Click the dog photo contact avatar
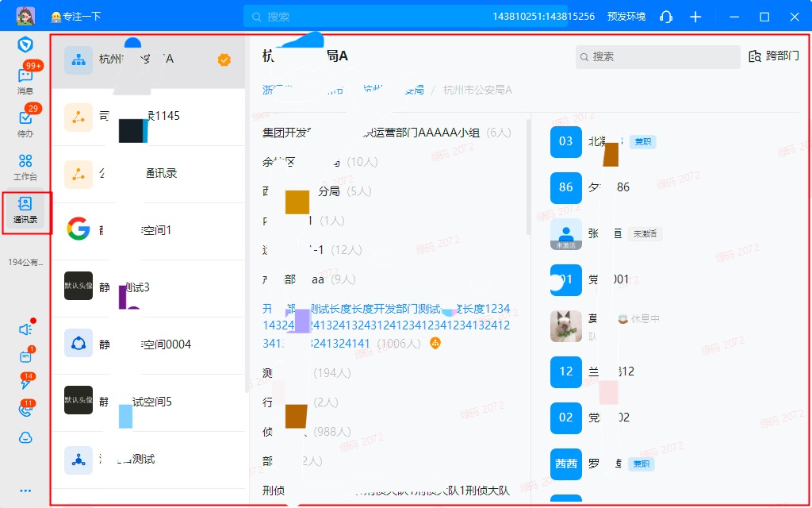The image size is (812, 508). (566, 325)
